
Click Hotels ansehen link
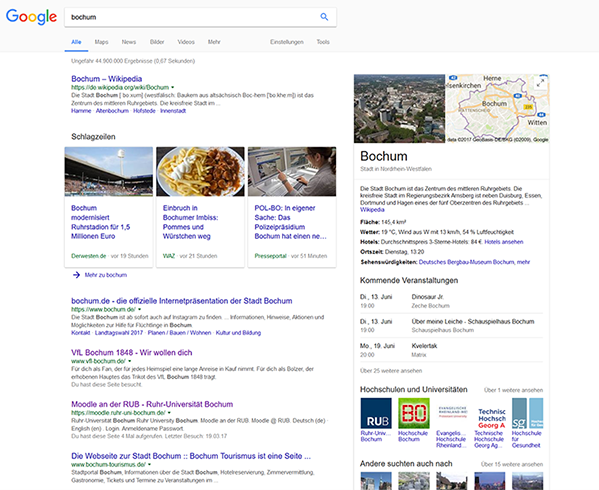pos(504,242)
